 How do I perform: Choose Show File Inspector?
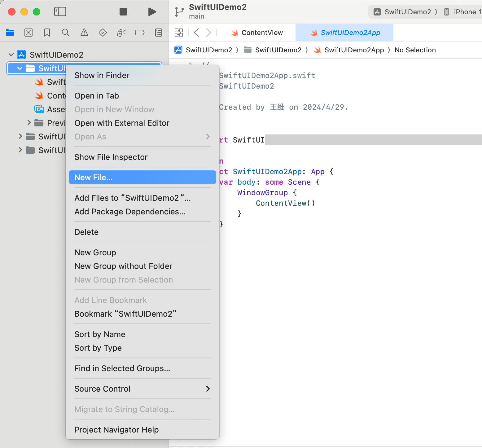pos(142,157)
